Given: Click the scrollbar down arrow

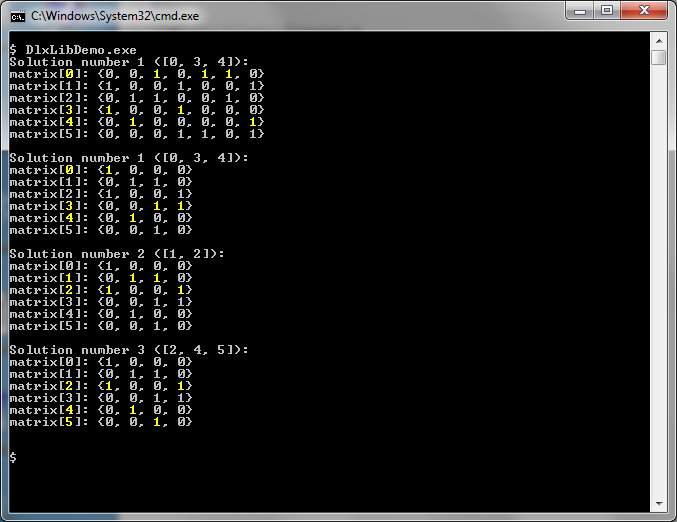Looking at the screenshot, I should [659, 503].
